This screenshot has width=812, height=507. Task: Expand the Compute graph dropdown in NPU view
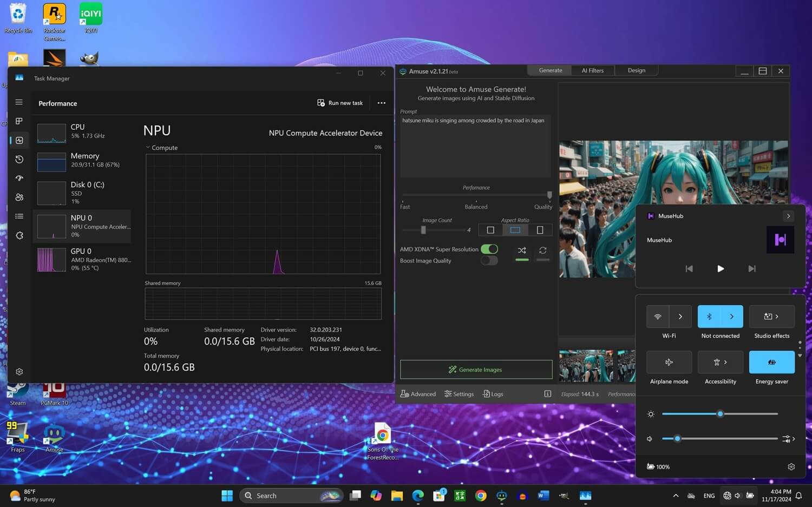tap(148, 147)
